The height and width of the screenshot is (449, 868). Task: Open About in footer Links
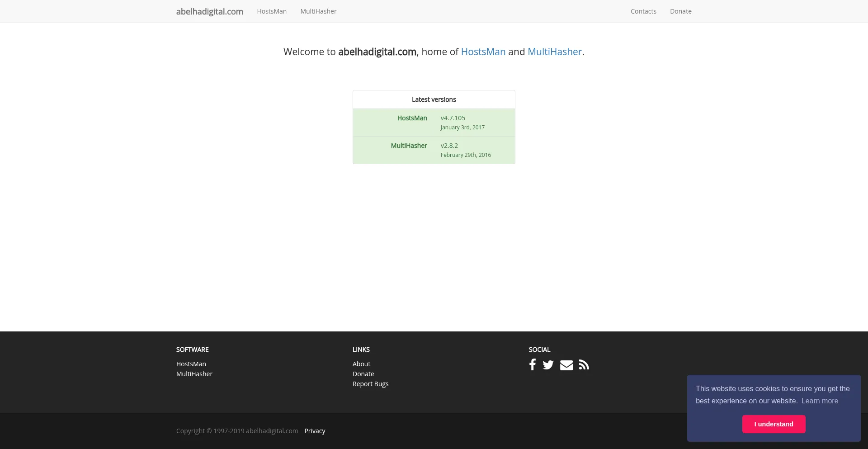pyautogui.click(x=361, y=364)
